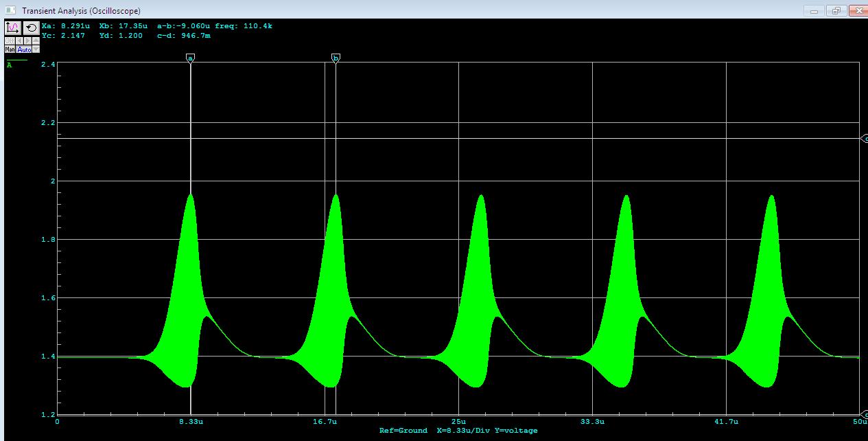The height and width of the screenshot is (441, 868).
Task: Select the green trace A label
Action: pyautogui.click(x=10, y=65)
